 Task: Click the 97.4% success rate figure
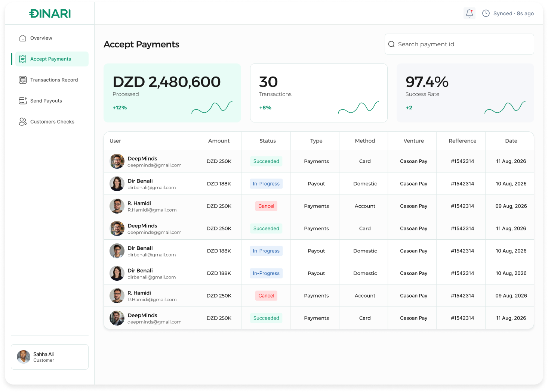tap(427, 82)
